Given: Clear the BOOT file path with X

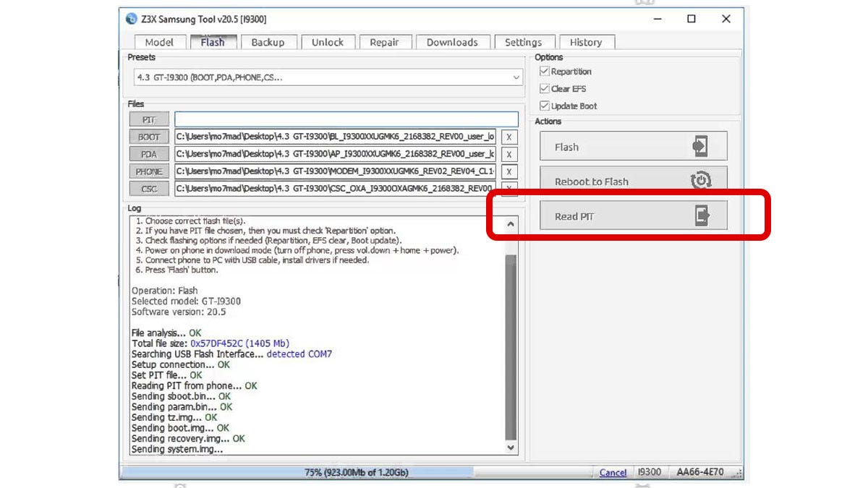Looking at the screenshot, I should pos(509,137).
